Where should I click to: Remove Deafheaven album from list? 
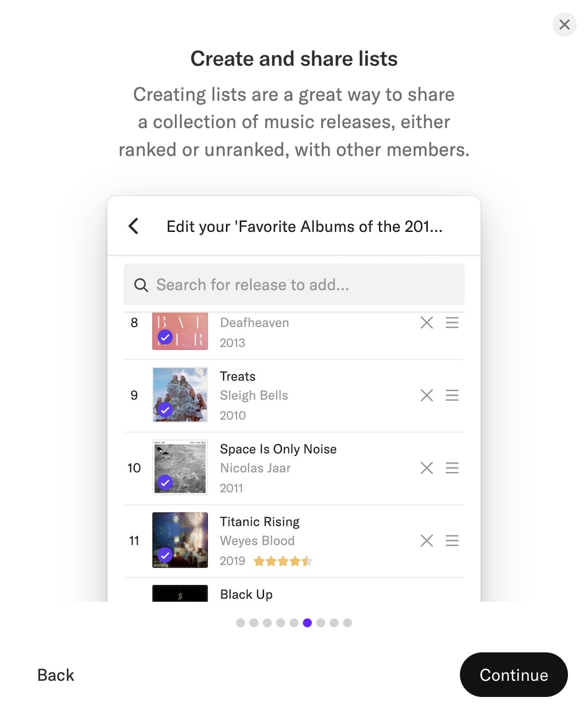tap(427, 323)
